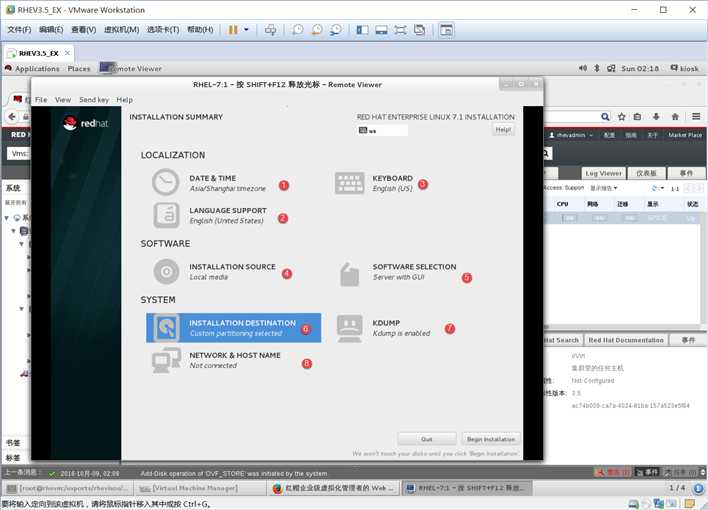Select the Log Viewer tab
The width and height of the screenshot is (708, 510).
coord(604,173)
